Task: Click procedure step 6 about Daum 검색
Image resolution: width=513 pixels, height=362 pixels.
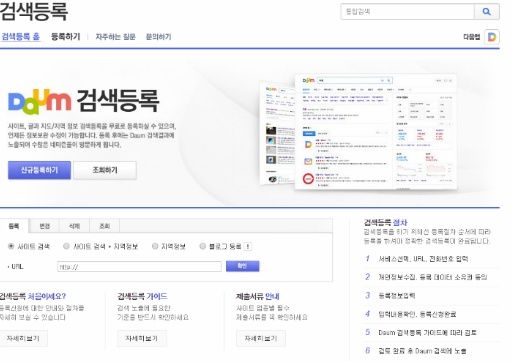Action: pos(422,351)
